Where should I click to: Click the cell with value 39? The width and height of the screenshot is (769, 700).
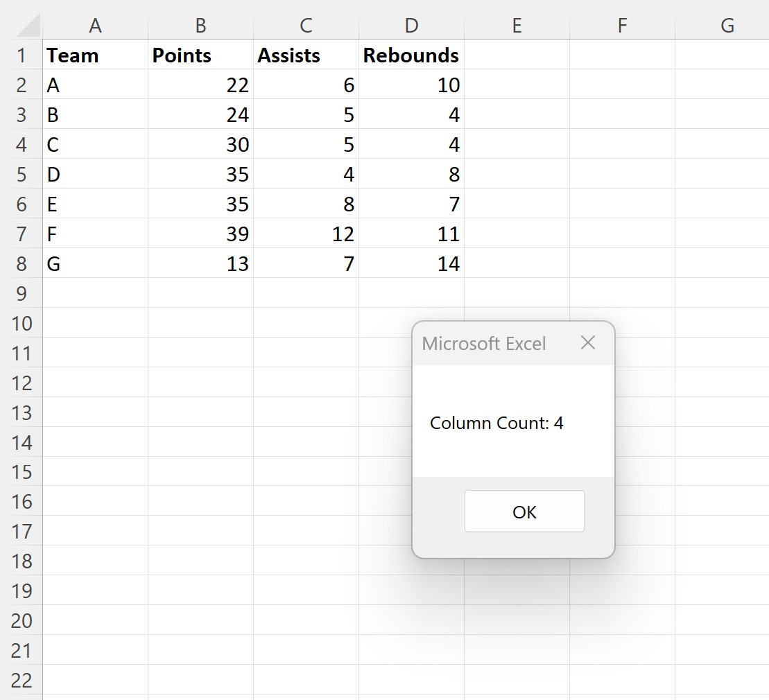pos(200,234)
